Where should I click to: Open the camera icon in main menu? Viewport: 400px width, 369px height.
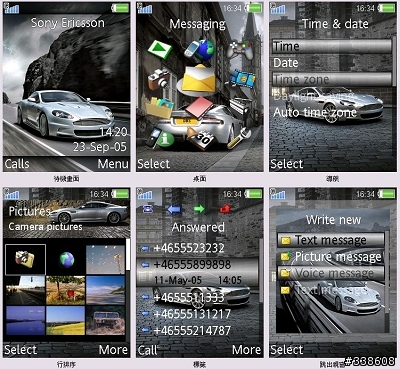(159, 79)
